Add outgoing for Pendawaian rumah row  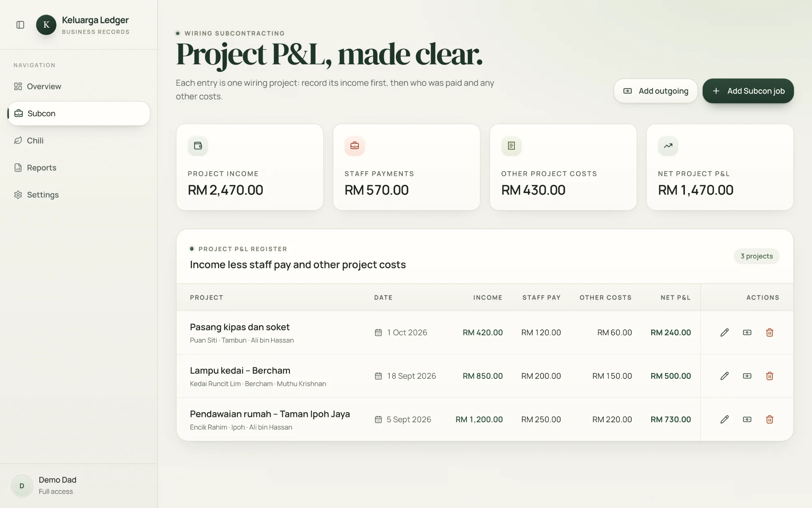(x=747, y=419)
